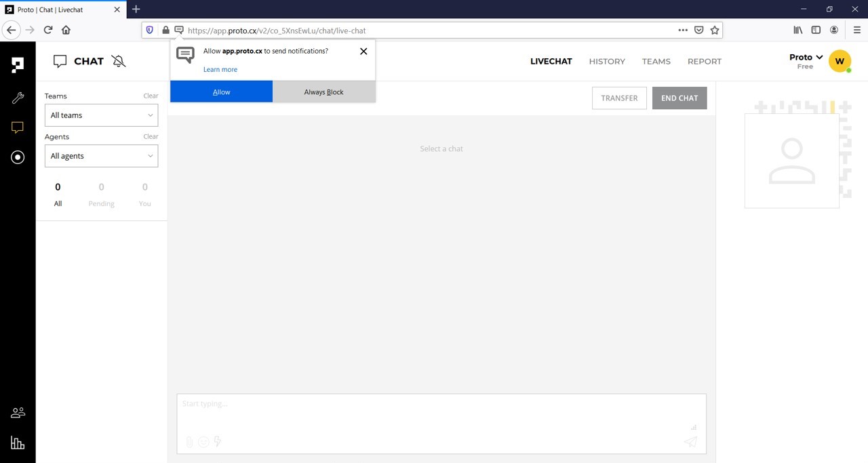868x463 pixels.
Task: Click the paperclip attachment icon
Action: (189, 442)
